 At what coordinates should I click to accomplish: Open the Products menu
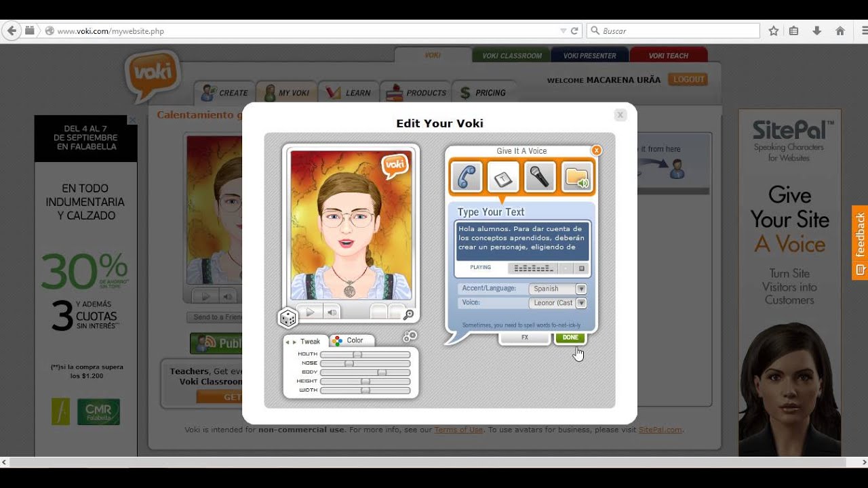[417, 92]
